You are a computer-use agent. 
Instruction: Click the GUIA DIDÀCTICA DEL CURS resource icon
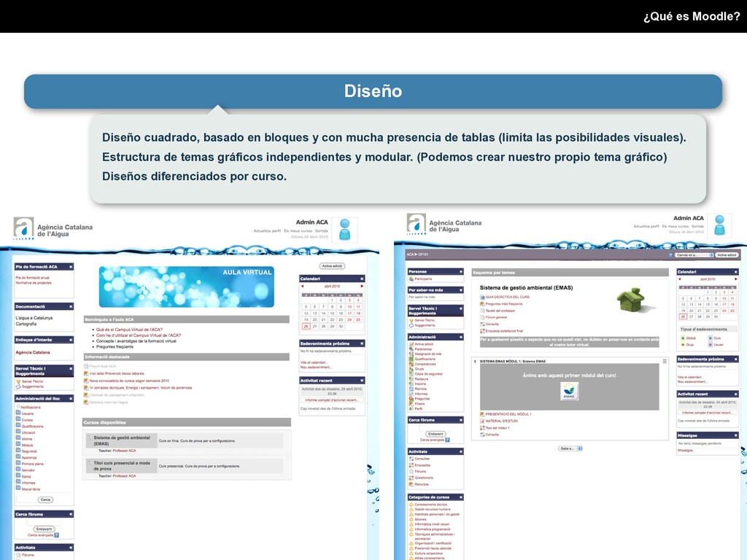click(482, 297)
